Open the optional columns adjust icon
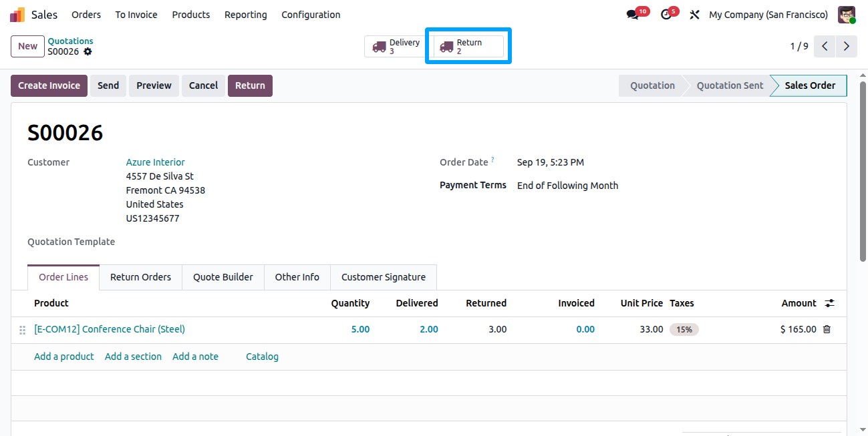This screenshot has width=868, height=436. point(829,303)
